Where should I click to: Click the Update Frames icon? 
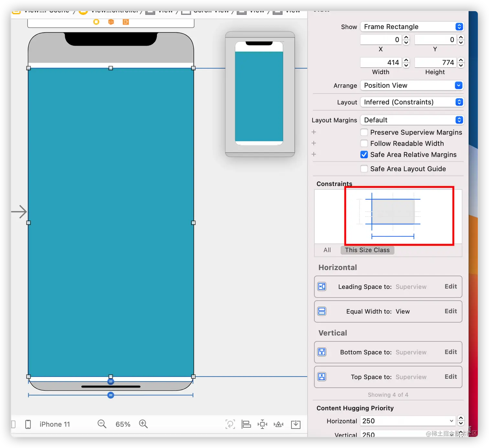[230, 424]
